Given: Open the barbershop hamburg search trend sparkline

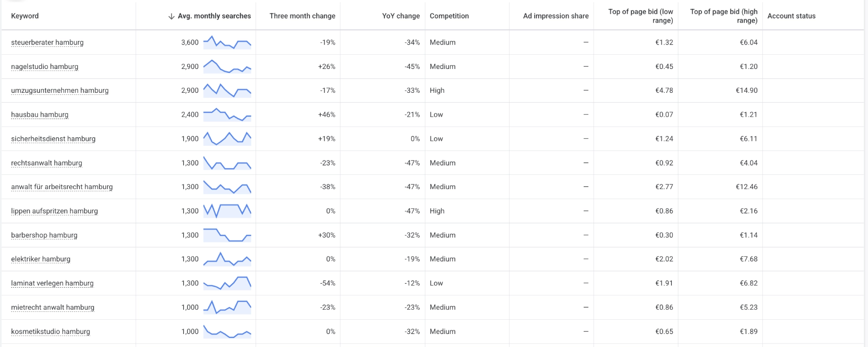Looking at the screenshot, I should pos(227,235).
